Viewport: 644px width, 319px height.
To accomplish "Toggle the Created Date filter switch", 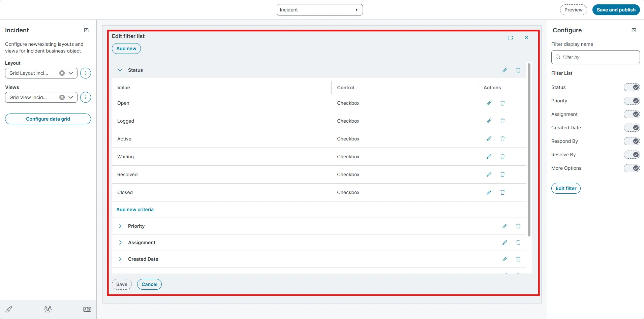I will pos(632,128).
